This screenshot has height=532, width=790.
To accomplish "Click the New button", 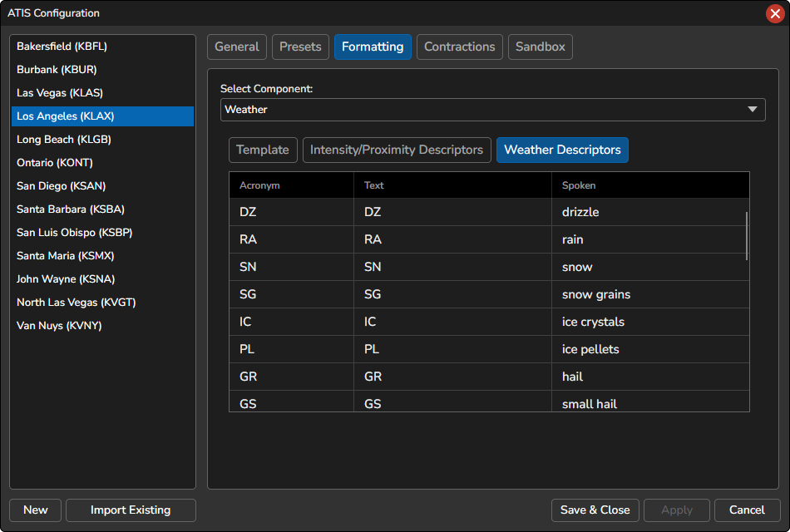I will (36, 510).
